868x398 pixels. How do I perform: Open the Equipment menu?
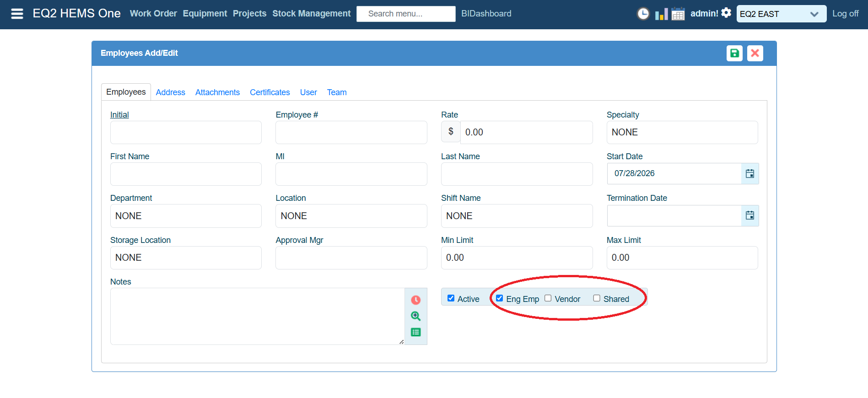click(x=205, y=14)
